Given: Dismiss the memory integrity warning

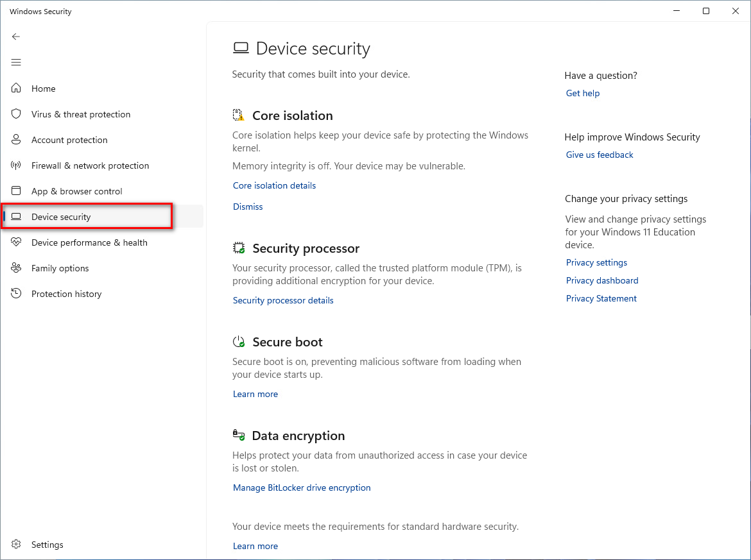Looking at the screenshot, I should pos(248,207).
